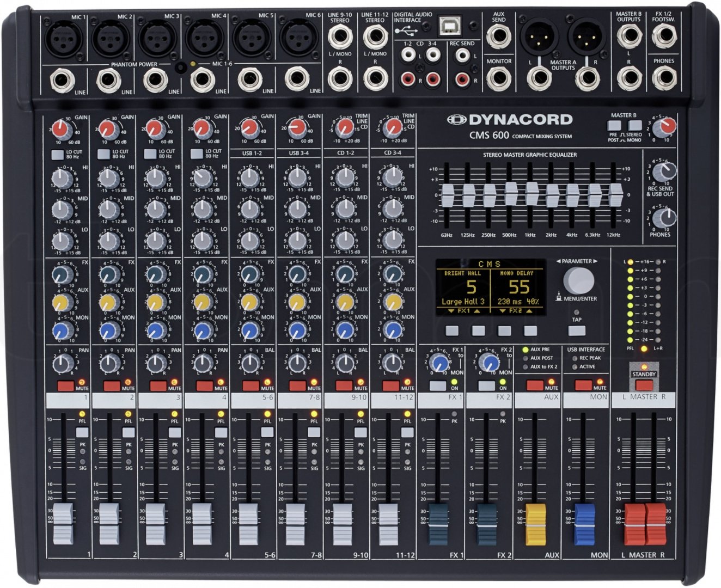721x588 pixels.
Task: Switch the Master B PRE/POST button
Action: coord(614,125)
